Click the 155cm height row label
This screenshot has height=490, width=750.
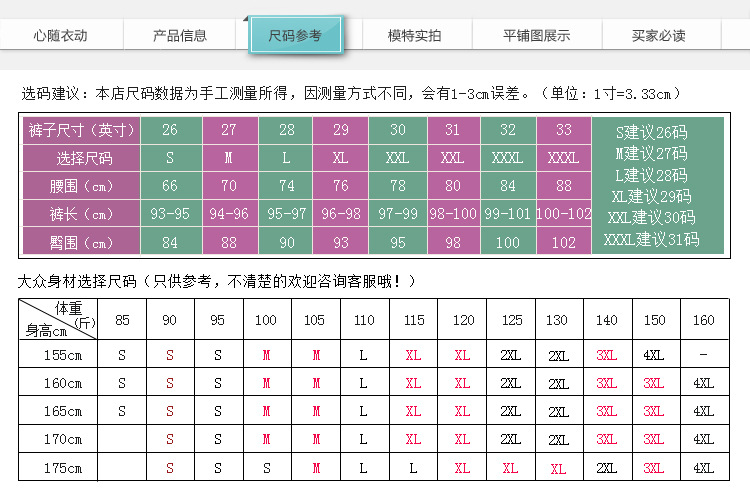click(x=63, y=355)
